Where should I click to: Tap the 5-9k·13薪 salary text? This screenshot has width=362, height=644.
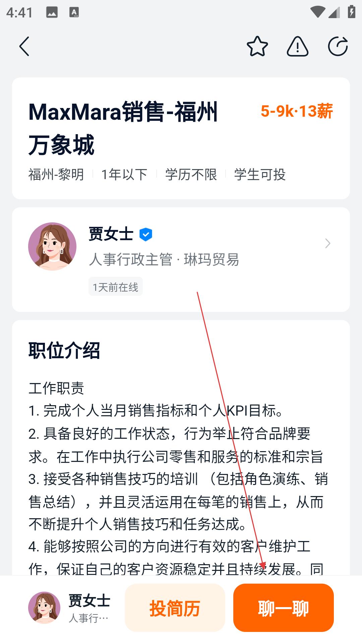tap(297, 111)
